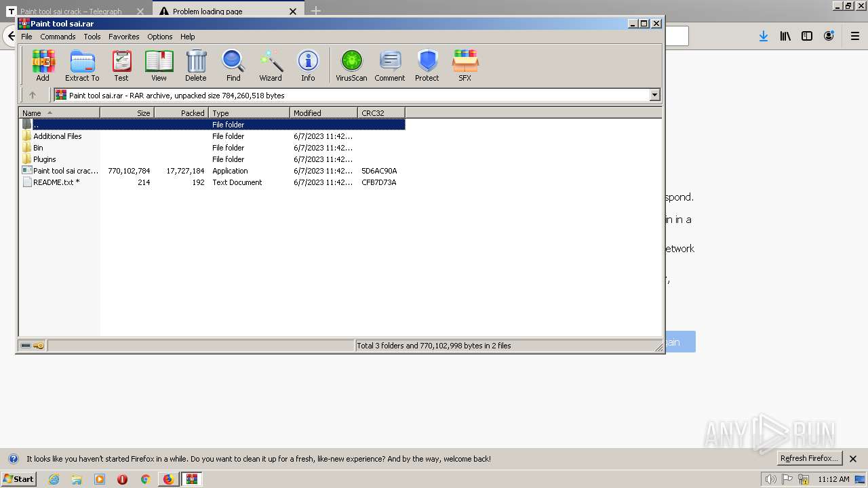
Task: Dismiss the Firefox notification bar
Action: pyautogui.click(x=853, y=459)
